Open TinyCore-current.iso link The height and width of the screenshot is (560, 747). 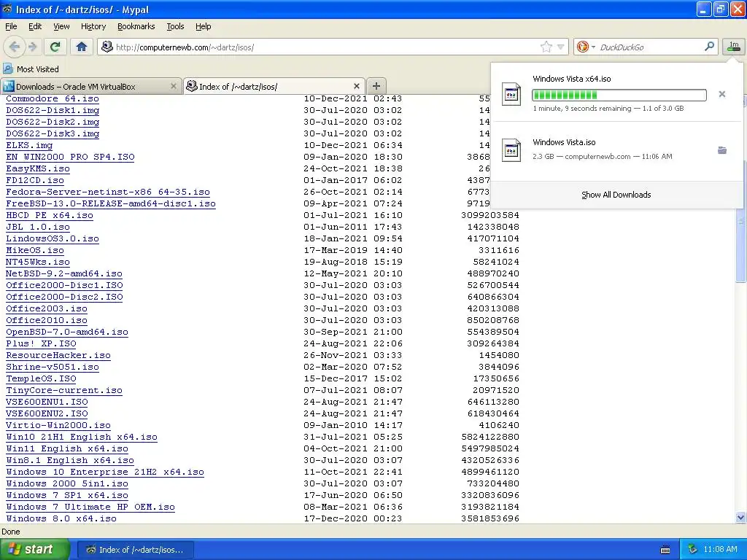(64, 391)
